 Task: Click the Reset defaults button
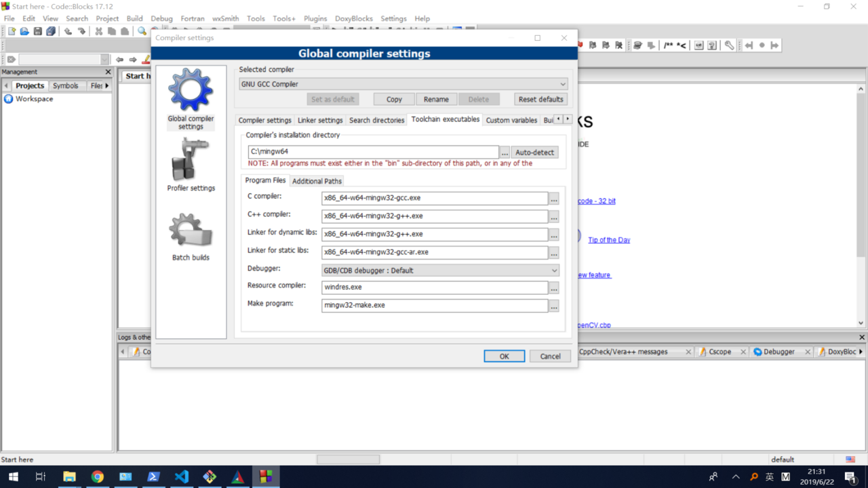pos(540,99)
